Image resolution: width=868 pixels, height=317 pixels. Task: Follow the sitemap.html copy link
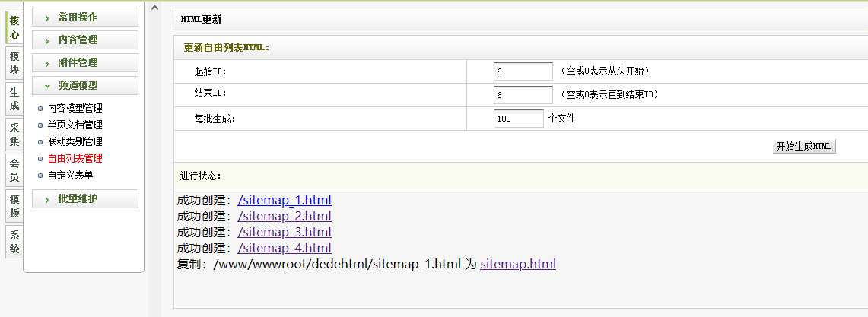[x=518, y=265]
